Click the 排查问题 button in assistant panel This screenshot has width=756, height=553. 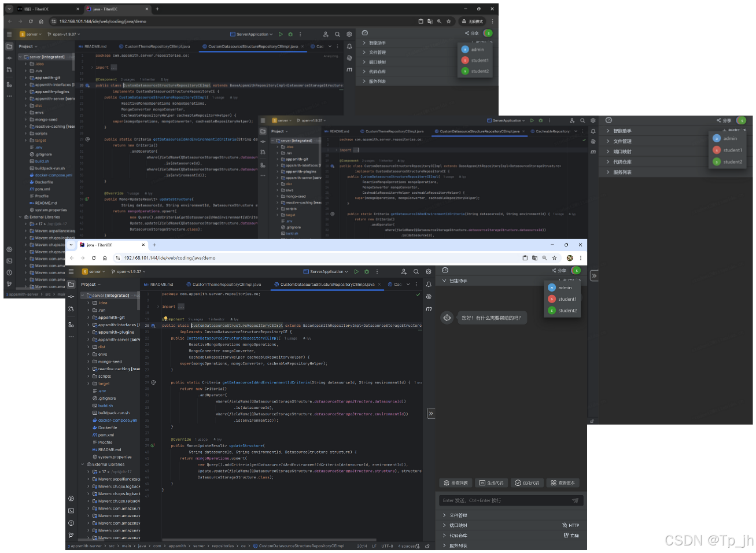pyautogui.click(x=455, y=483)
